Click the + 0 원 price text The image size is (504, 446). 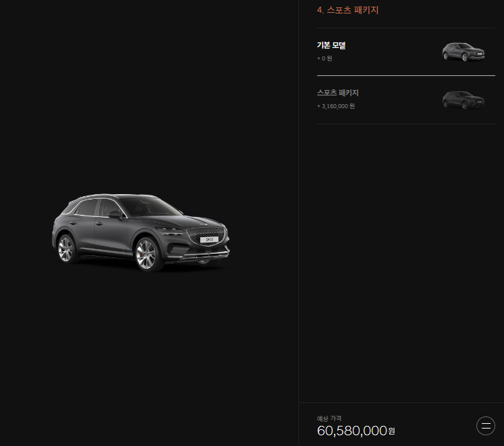pos(325,58)
